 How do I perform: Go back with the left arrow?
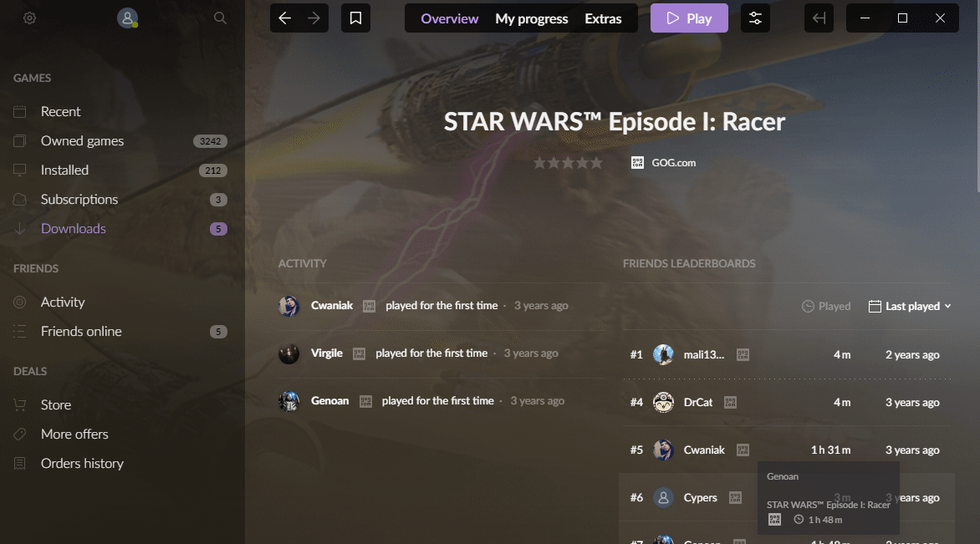(x=284, y=18)
